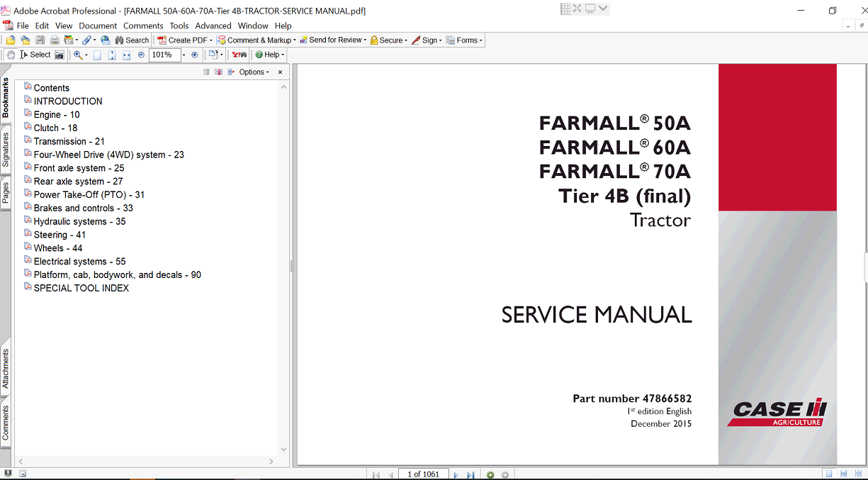868x480 pixels.
Task: Open the Search tool
Action: pos(132,40)
